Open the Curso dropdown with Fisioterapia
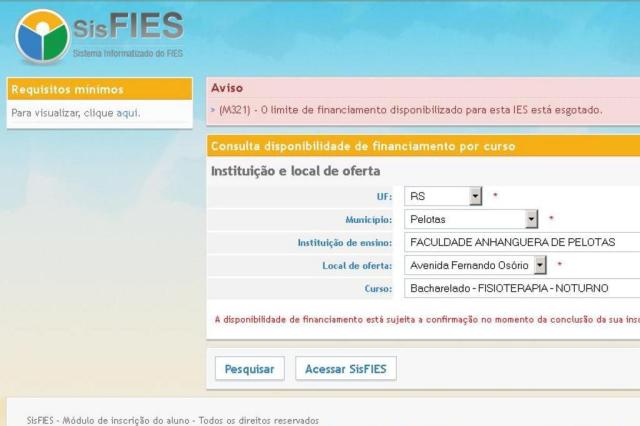Screen dimensions: 640x426 pos(522,288)
